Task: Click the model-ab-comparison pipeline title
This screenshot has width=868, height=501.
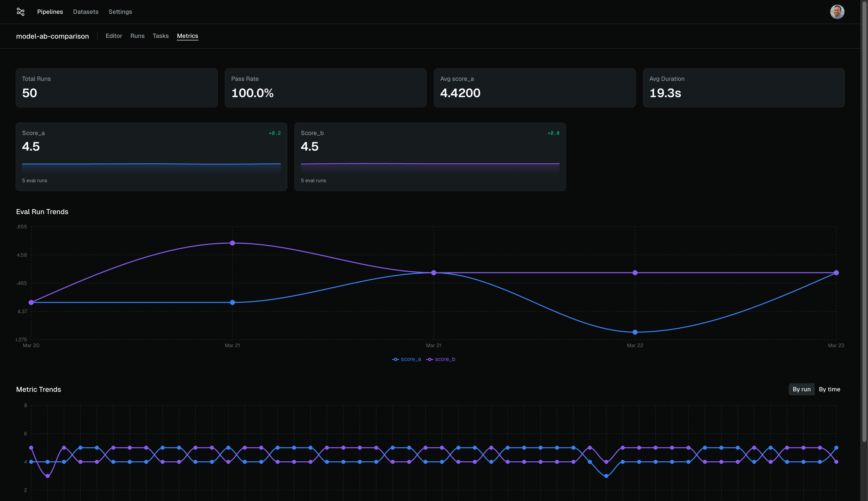Action: click(x=52, y=36)
